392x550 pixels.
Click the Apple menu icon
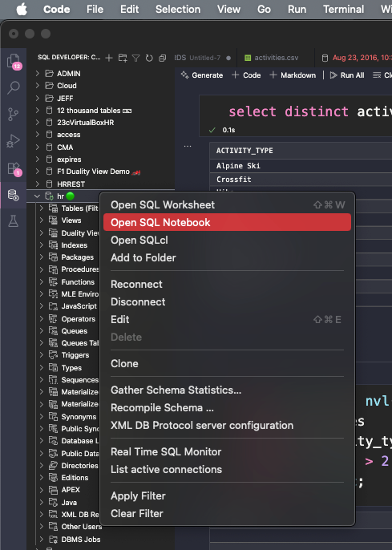(22, 9)
